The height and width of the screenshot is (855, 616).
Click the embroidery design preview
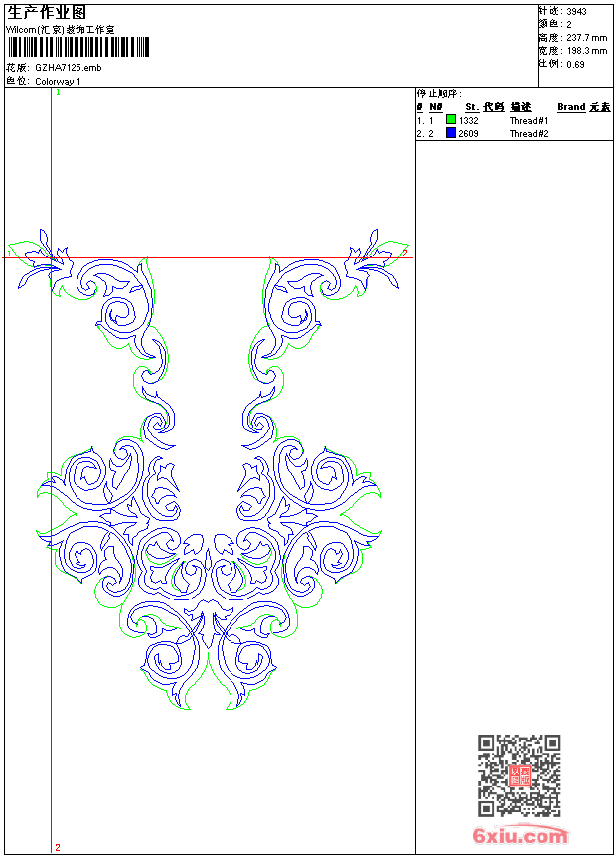point(209,477)
